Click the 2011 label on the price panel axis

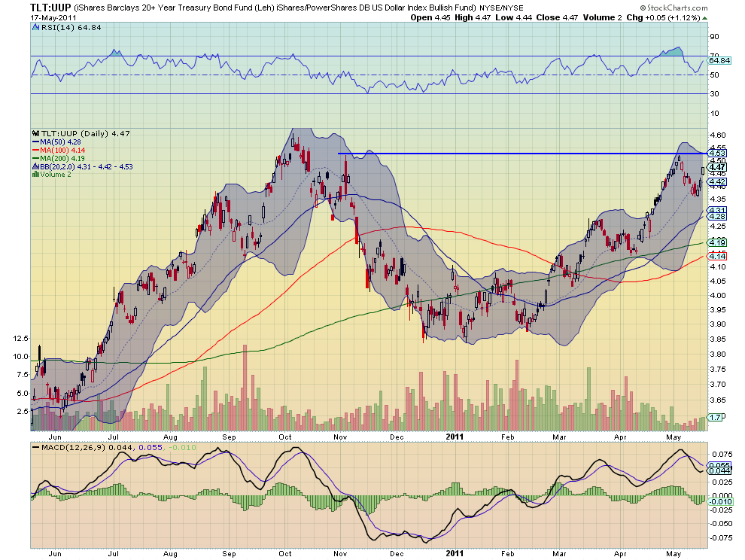[455, 437]
